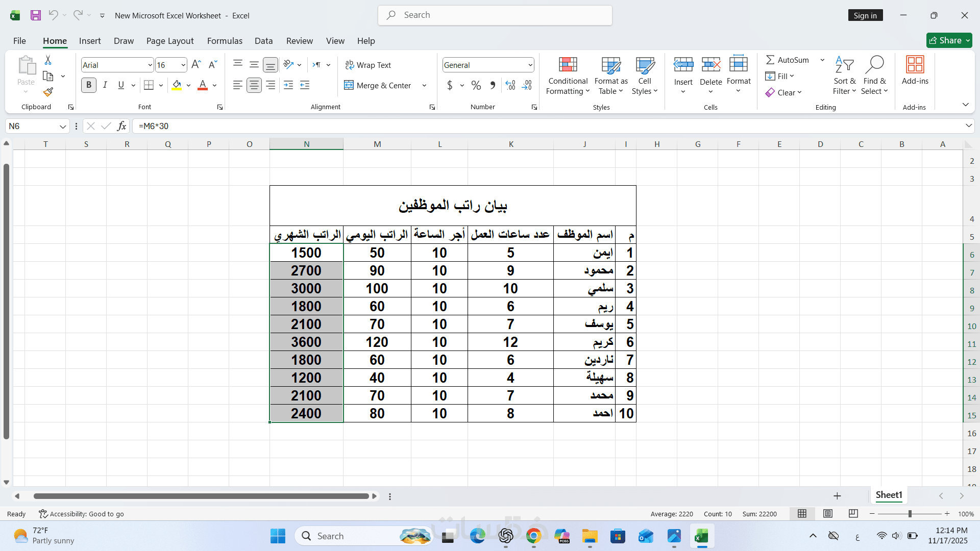Click the Percent Style icon

pos(476,85)
